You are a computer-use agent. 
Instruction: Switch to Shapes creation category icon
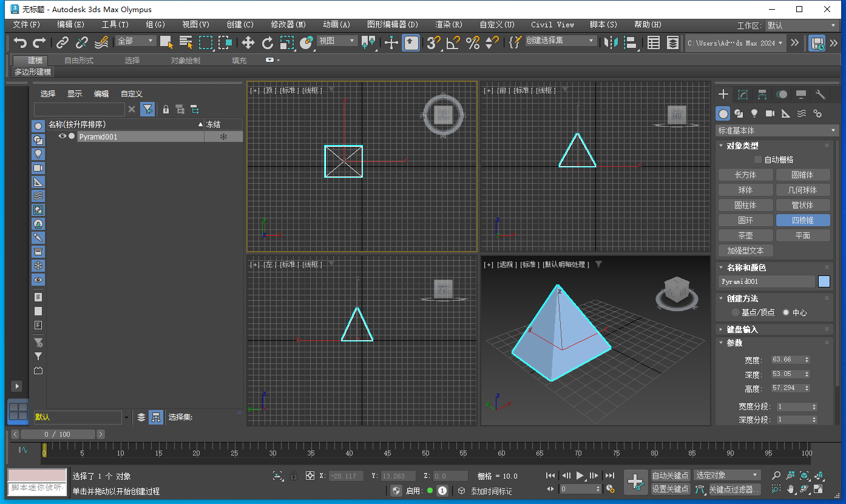[739, 113]
